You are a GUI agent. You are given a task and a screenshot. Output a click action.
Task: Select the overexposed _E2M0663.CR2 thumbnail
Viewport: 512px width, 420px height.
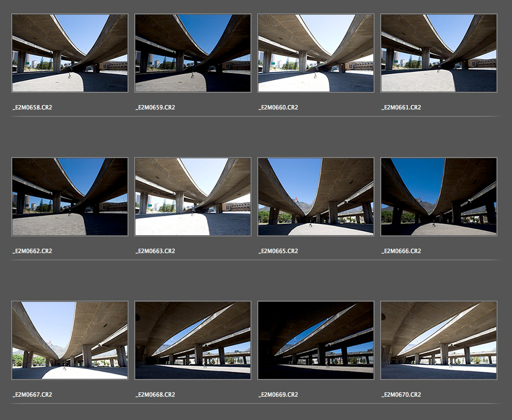click(192, 197)
